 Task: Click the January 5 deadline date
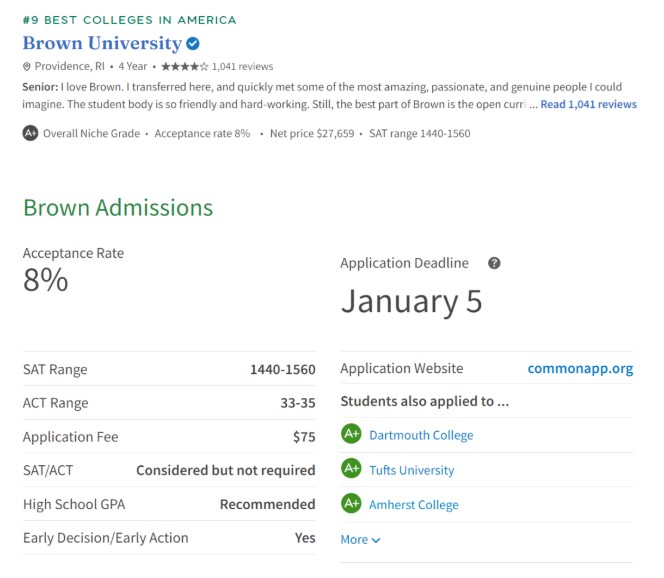412,301
